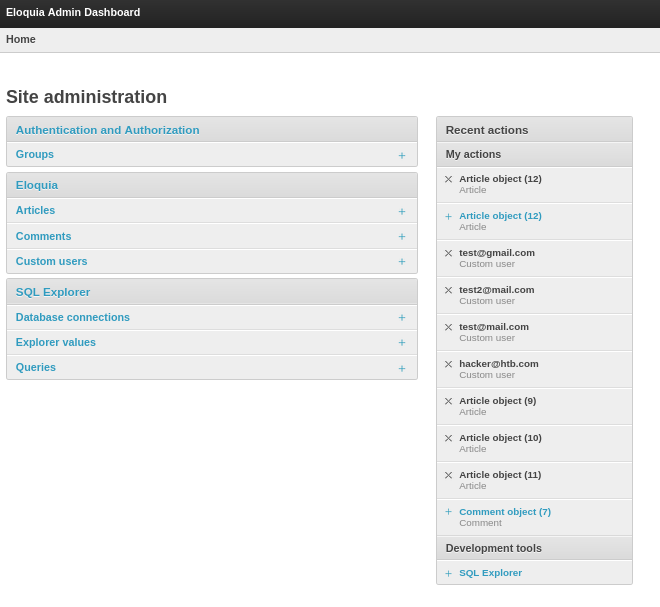Open the Groups model list
Viewport: 660px width, 607px height.
pyautogui.click(x=35, y=154)
